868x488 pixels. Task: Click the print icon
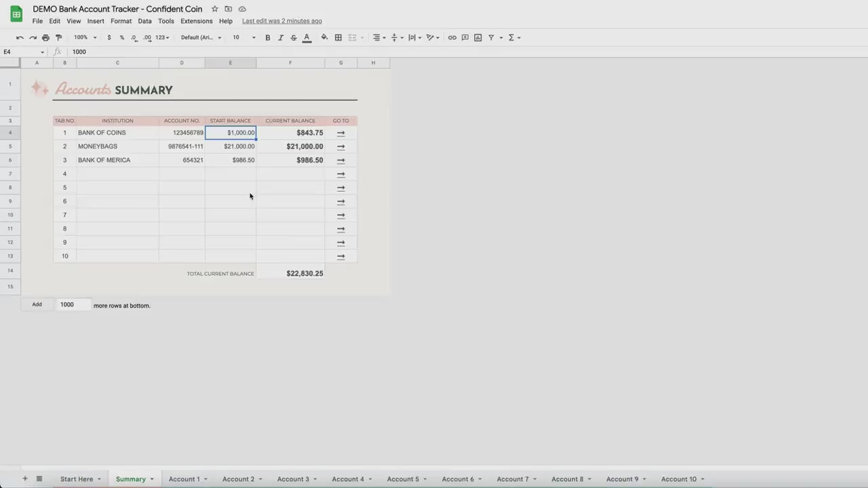(x=45, y=38)
